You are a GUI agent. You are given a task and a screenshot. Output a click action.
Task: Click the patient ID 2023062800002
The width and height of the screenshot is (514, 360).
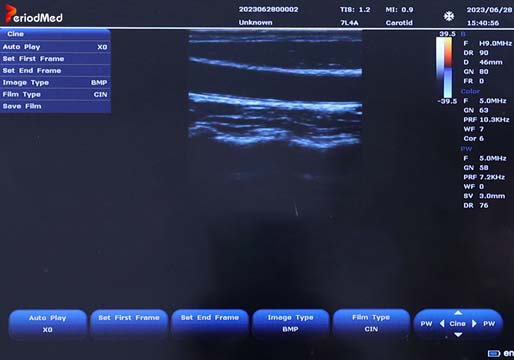268,10
